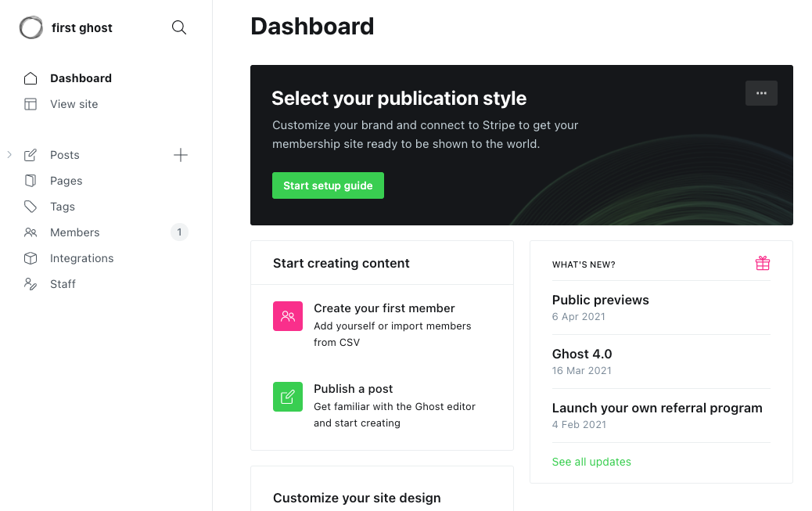Open Launch your own referral program

click(x=656, y=408)
